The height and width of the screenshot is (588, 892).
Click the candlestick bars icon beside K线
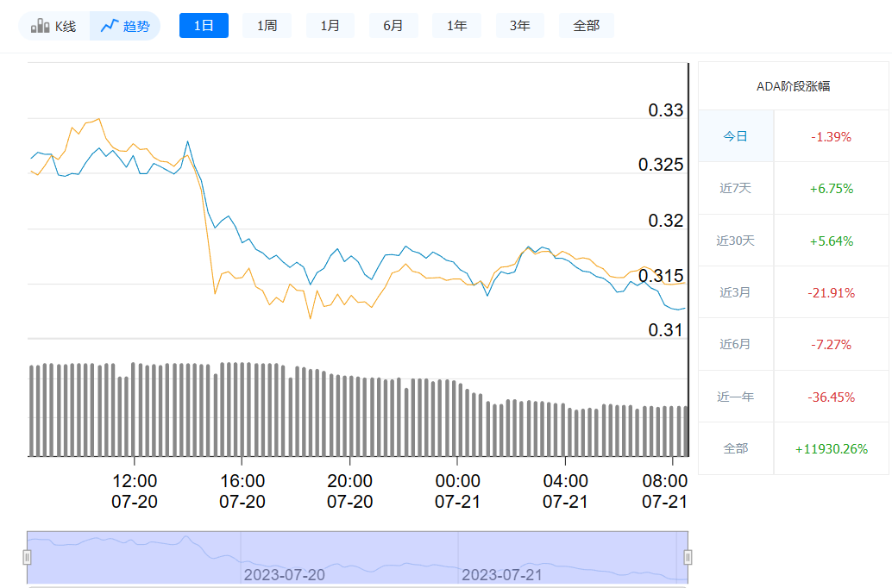coord(38,25)
